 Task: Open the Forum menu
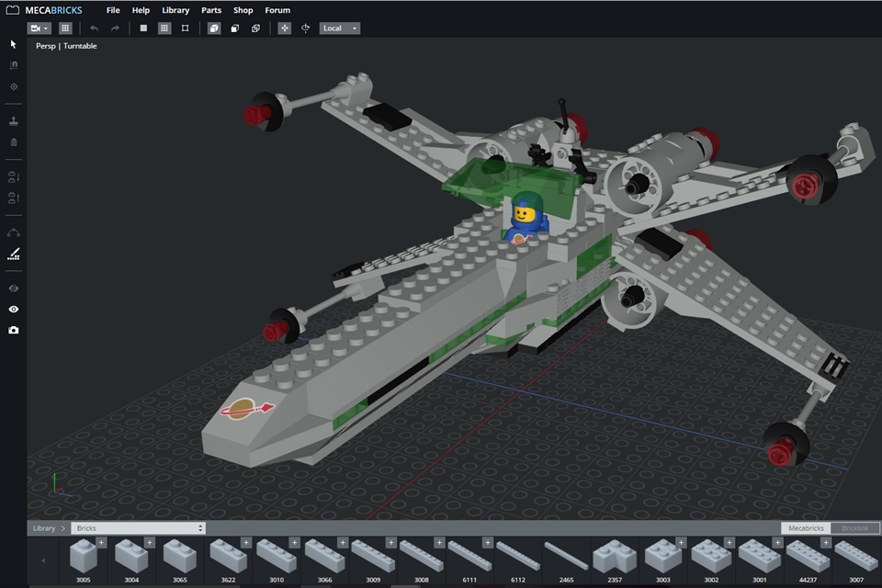(x=277, y=10)
